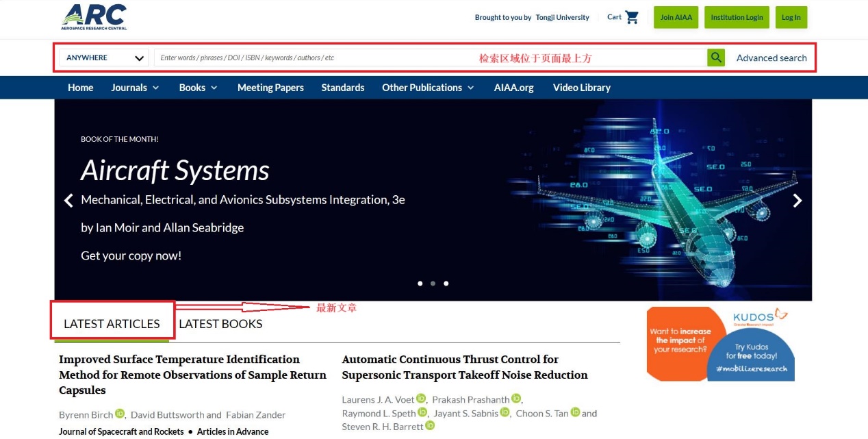Advance to next banner slide arrow
Viewport: 868px width, 439px height.
pyautogui.click(x=797, y=200)
